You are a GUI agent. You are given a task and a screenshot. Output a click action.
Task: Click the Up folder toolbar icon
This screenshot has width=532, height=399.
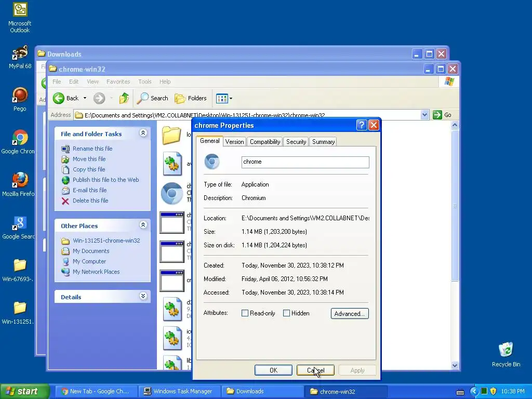(124, 98)
